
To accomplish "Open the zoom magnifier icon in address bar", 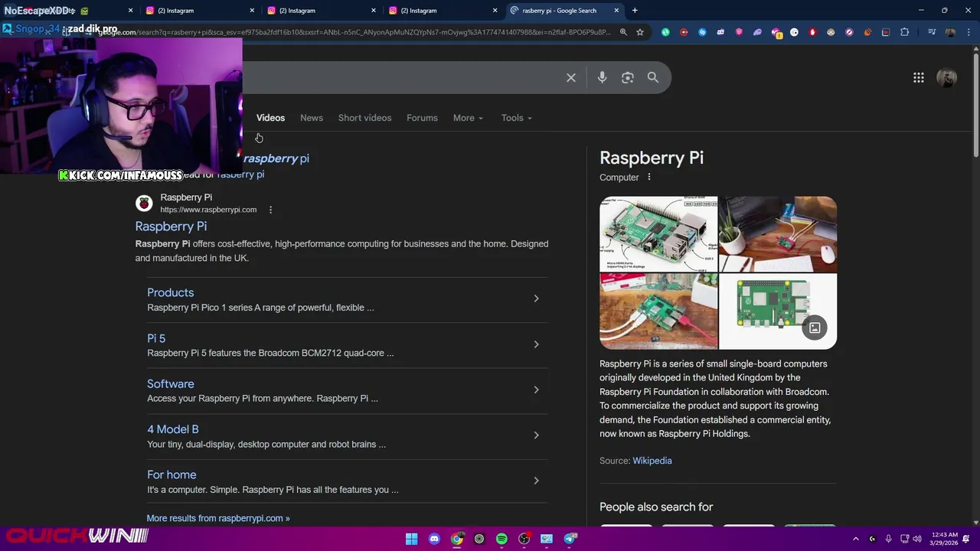I will click(623, 32).
